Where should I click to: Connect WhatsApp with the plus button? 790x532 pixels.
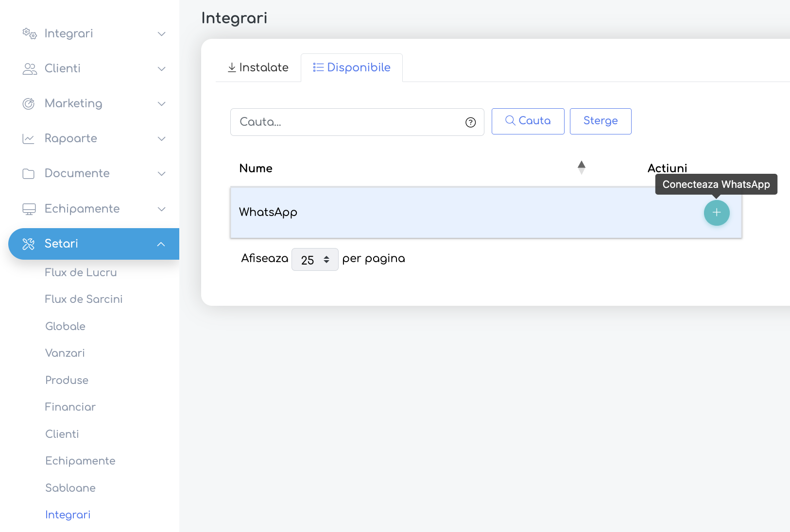coord(717,213)
